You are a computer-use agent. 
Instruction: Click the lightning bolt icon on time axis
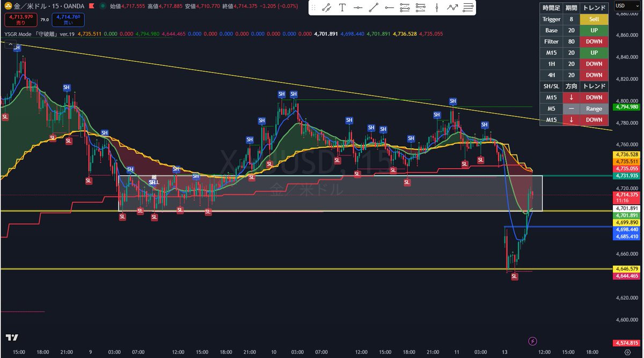532,341
